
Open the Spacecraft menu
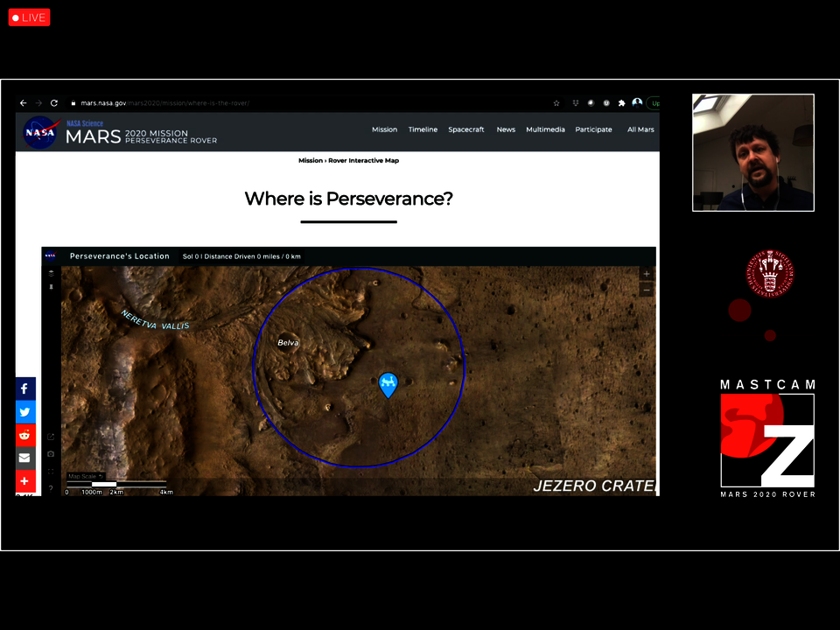(466, 129)
